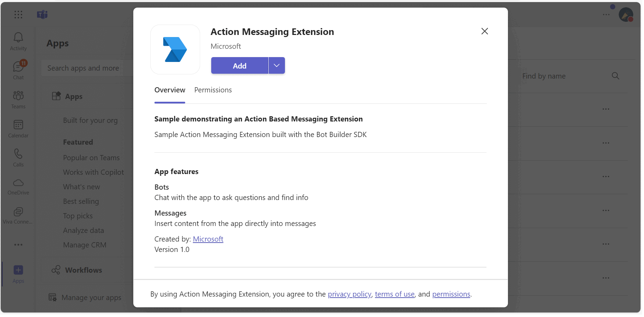
Task: Click the Manage your apps gear icon
Action: [x=52, y=297]
